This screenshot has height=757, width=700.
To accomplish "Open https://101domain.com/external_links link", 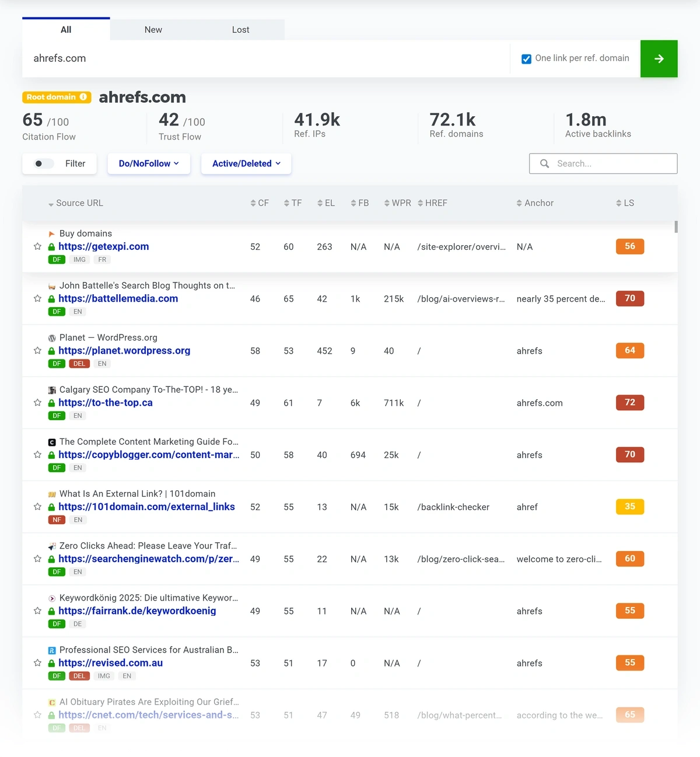I will coord(146,507).
